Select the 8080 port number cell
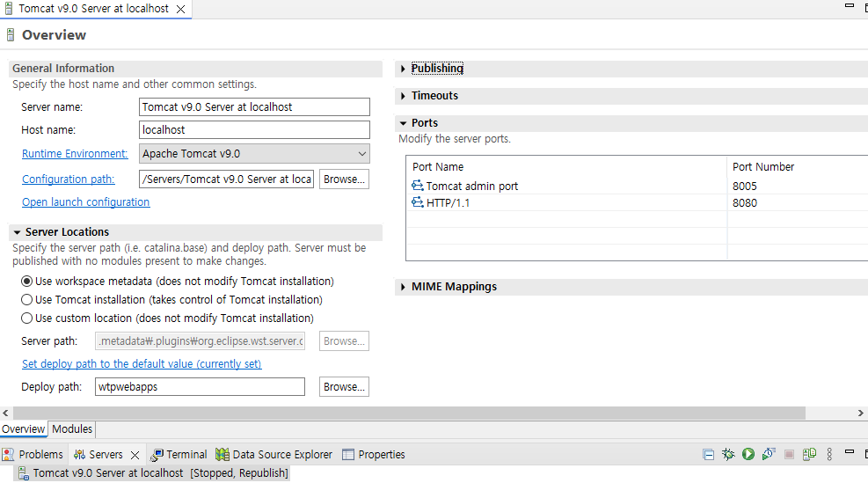 tap(745, 203)
